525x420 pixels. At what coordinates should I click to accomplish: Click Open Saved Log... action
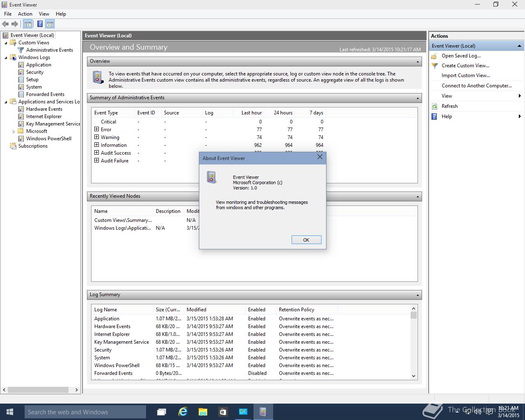[x=461, y=56]
